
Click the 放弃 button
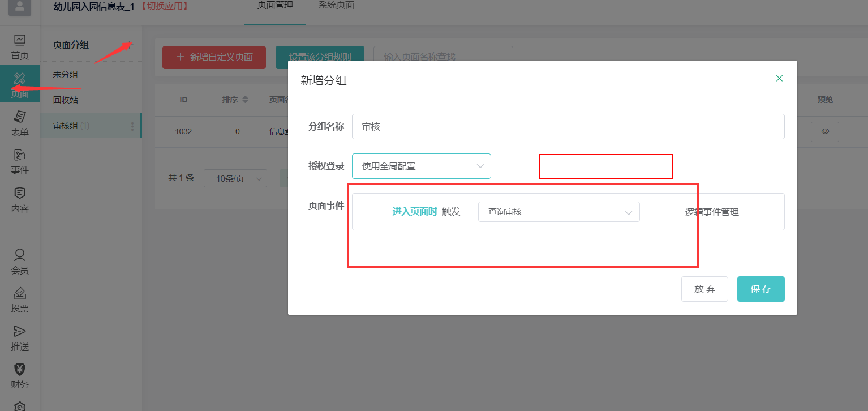click(x=704, y=289)
